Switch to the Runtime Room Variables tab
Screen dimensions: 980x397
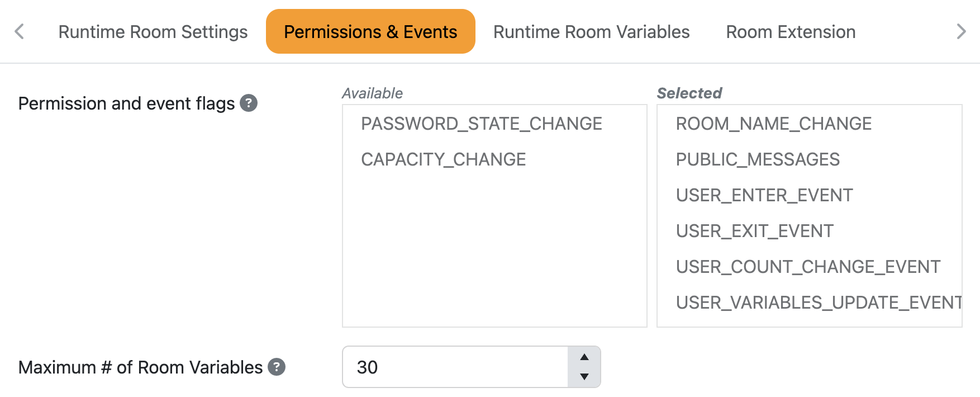591,32
